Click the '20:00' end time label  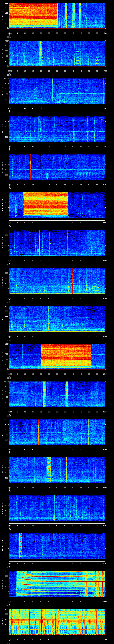(105, 564)
